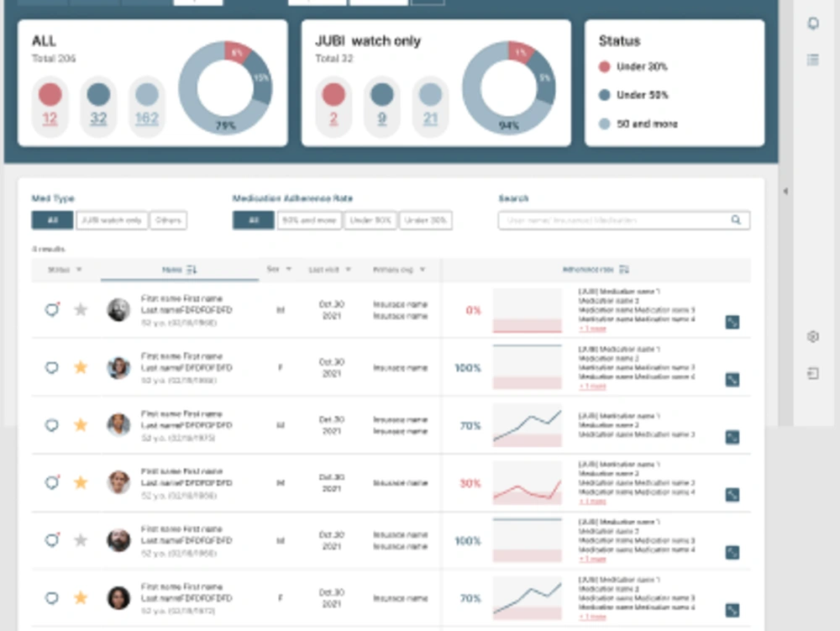Click count 32 in ALL card
Viewport: 840px width, 631px height.
98,118
